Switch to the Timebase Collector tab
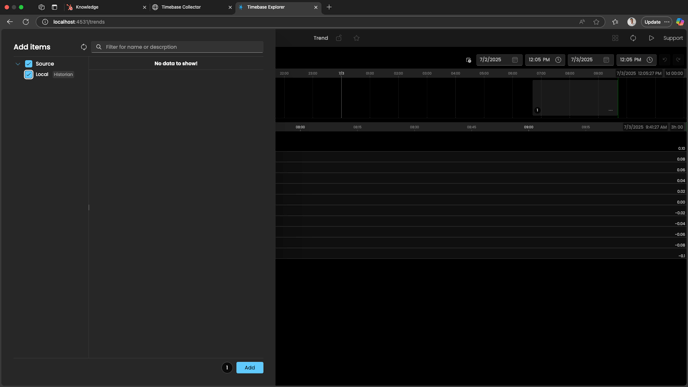Viewport: 688px width, 387px height. 192,7
